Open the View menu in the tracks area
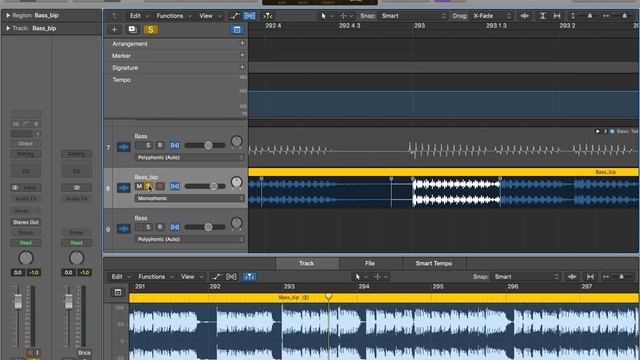 coord(210,16)
